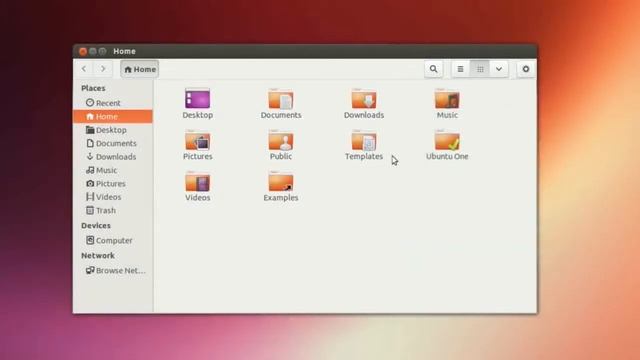
Task: Open the Videos folder icon
Action: (x=198, y=181)
